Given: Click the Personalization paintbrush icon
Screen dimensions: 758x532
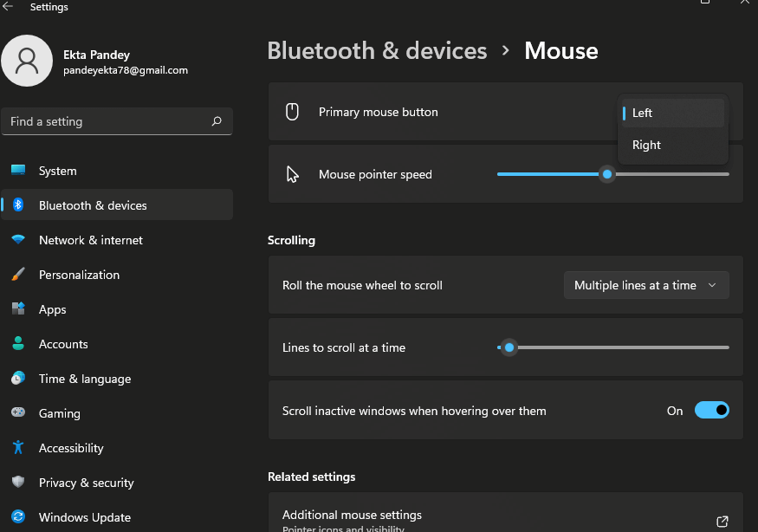Looking at the screenshot, I should [x=18, y=275].
